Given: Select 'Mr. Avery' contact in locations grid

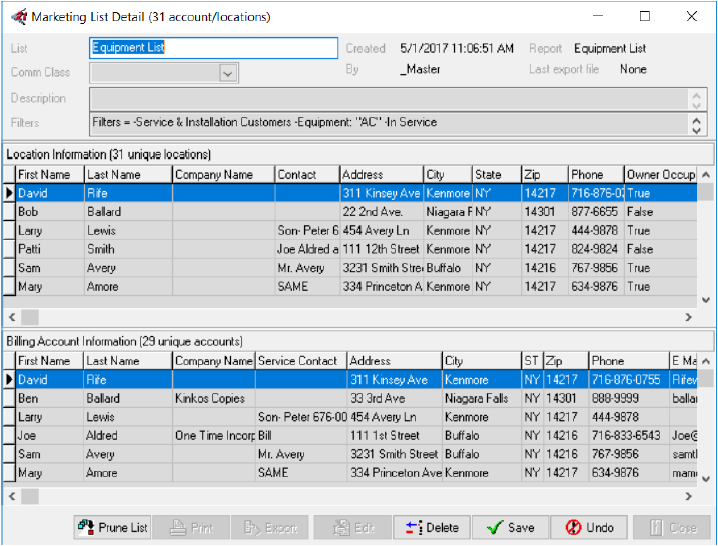Looking at the screenshot, I should [x=307, y=268].
